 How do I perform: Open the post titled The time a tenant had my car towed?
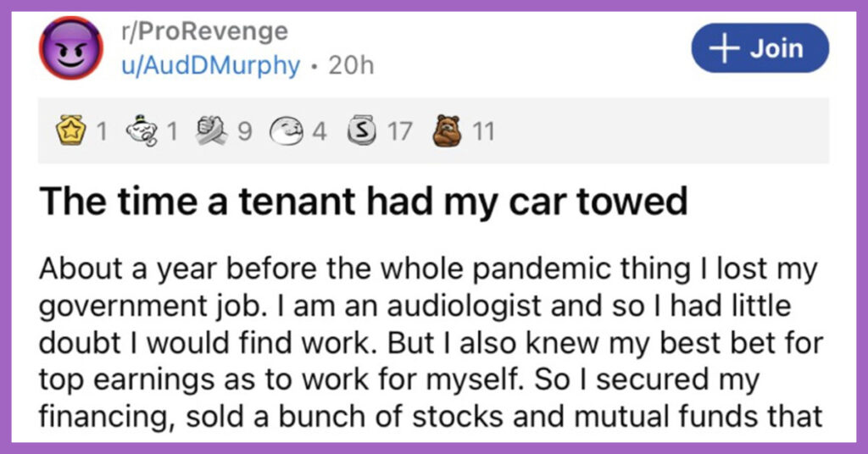pos(364,201)
